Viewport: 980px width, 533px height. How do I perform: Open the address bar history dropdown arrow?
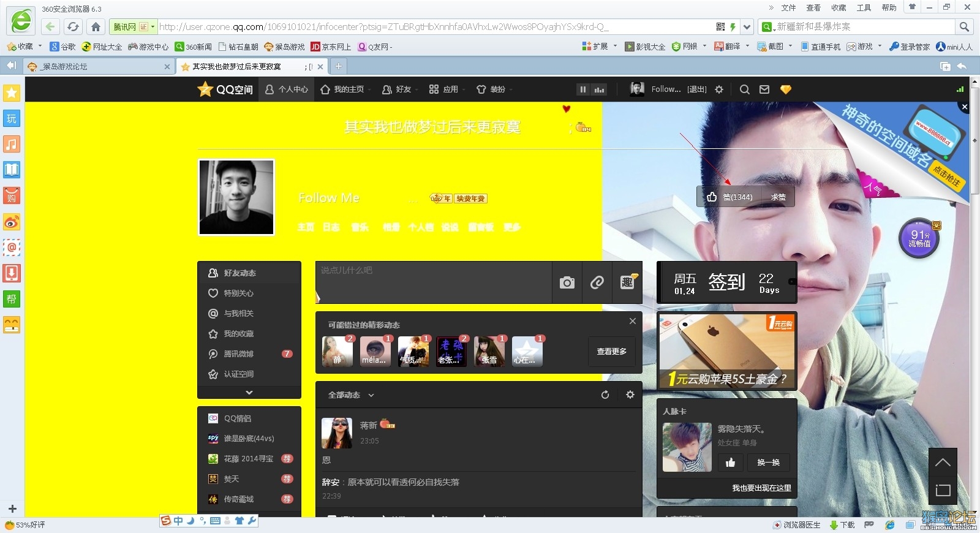pyautogui.click(x=747, y=27)
